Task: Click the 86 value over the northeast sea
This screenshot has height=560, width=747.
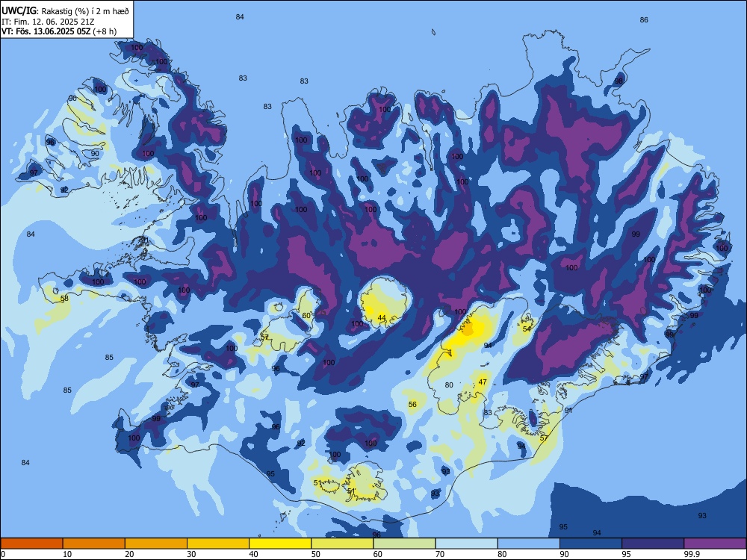Action: click(644, 20)
